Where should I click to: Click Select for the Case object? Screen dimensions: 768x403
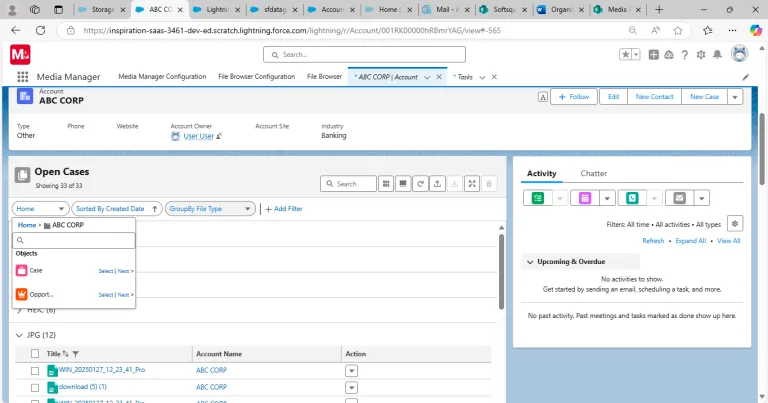[106, 271]
